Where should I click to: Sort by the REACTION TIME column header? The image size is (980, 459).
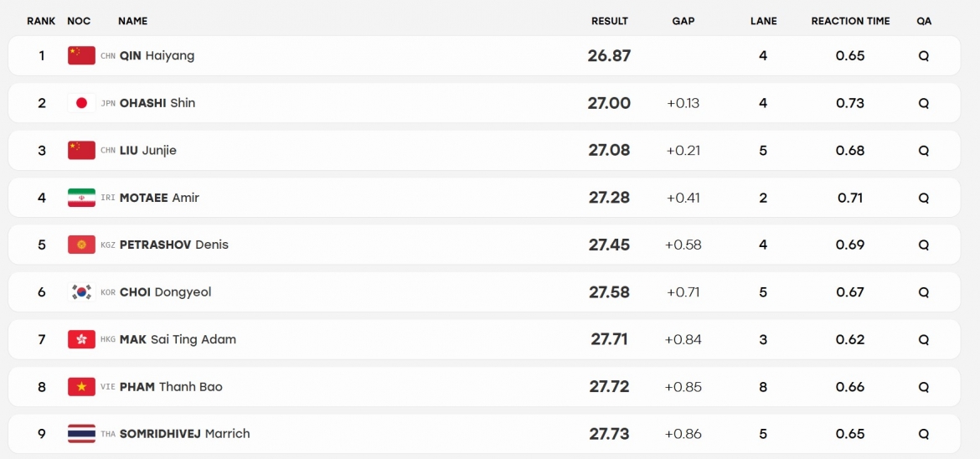tap(850, 21)
